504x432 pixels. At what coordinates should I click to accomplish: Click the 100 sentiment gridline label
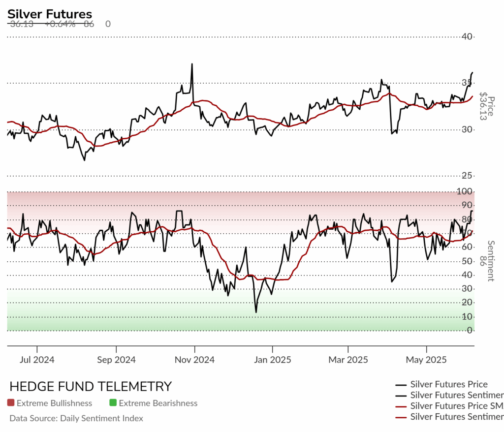(x=465, y=191)
